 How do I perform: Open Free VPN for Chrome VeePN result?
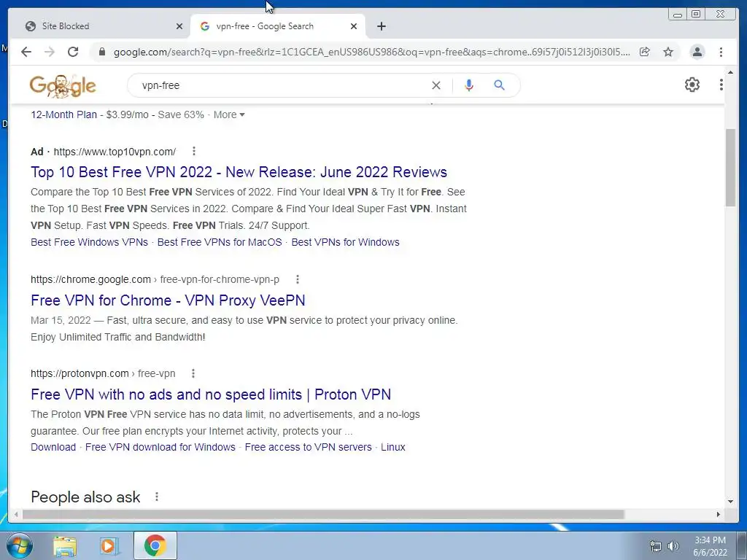168,300
